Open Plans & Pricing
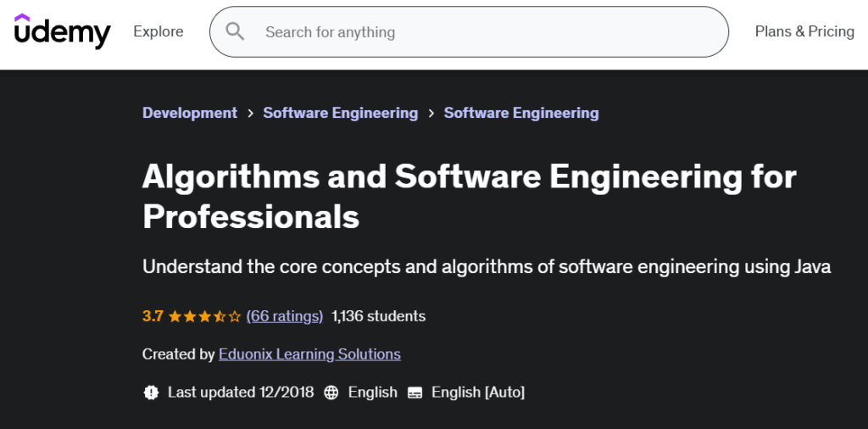The image size is (868, 429). pyautogui.click(x=804, y=31)
